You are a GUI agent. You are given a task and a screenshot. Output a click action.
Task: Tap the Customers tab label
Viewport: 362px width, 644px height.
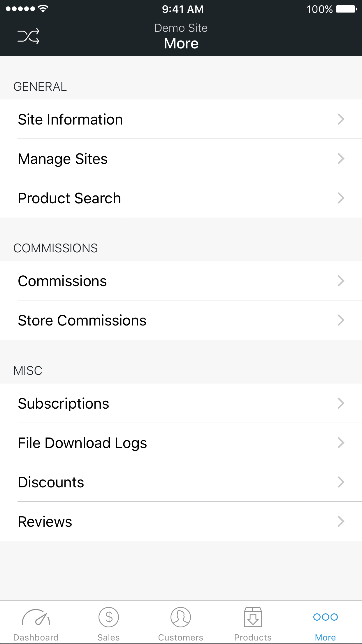181,638
